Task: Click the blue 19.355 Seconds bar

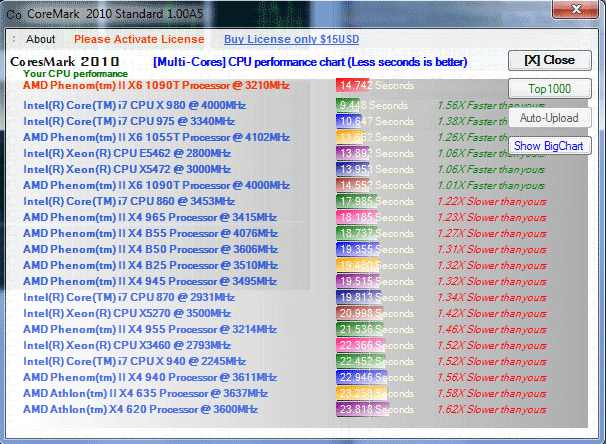Action: click(358, 249)
